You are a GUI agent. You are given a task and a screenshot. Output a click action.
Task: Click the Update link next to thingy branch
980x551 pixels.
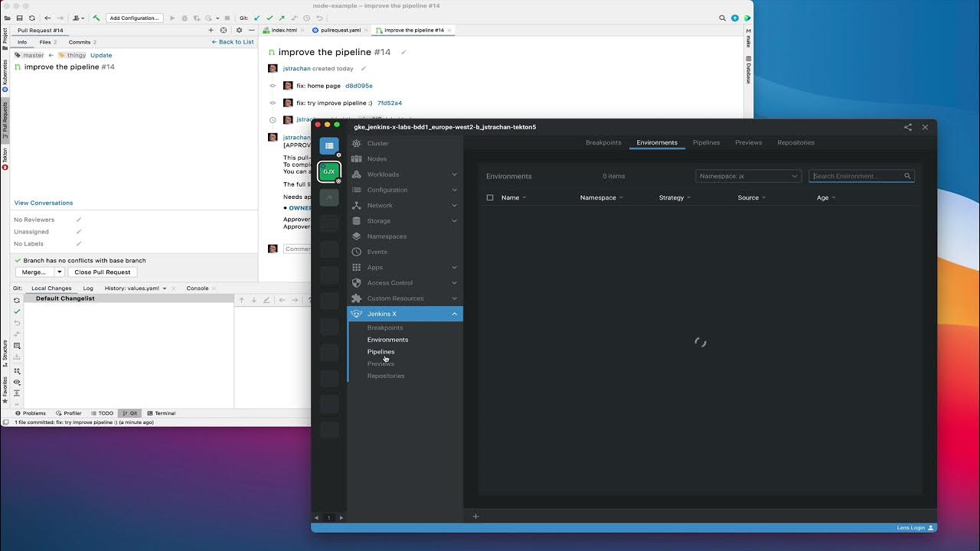(x=101, y=55)
